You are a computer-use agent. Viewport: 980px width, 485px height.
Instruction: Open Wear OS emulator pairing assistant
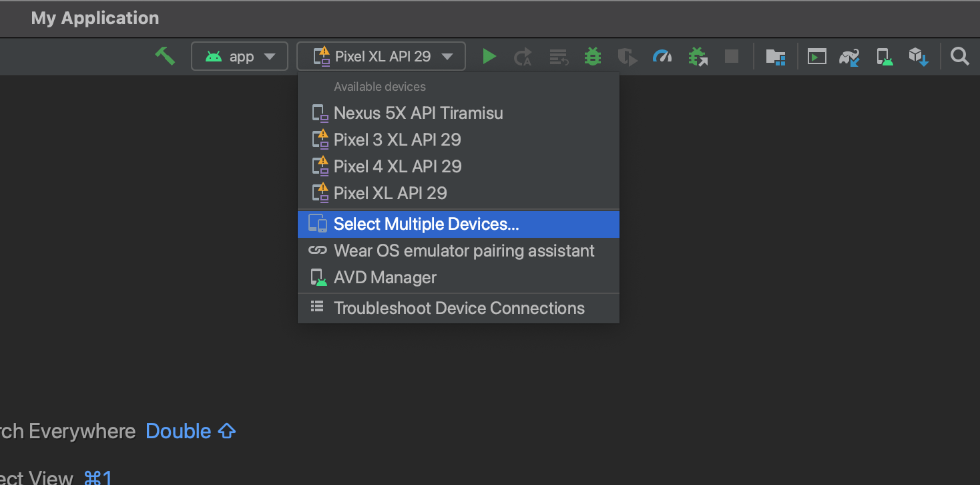[459, 251]
